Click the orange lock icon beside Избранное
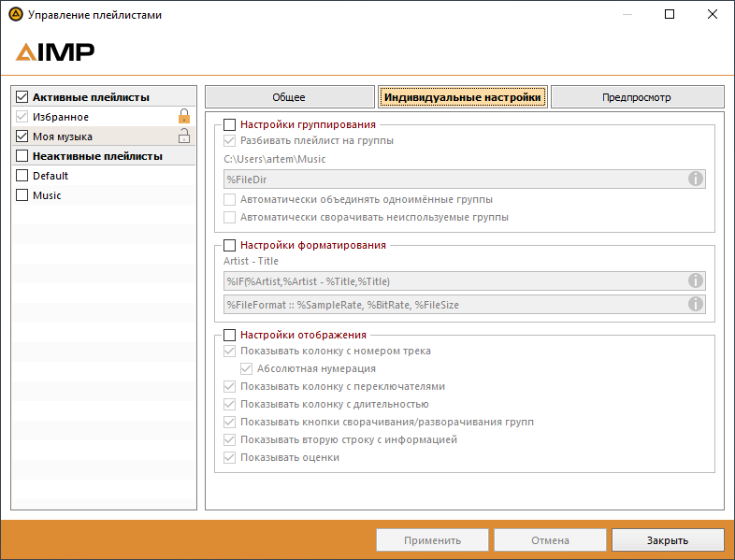735x560 pixels. tap(184, 117)
